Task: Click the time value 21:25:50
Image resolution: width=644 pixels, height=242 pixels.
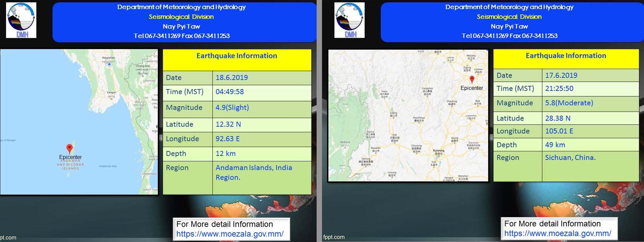Action: [x=559, y=89]
